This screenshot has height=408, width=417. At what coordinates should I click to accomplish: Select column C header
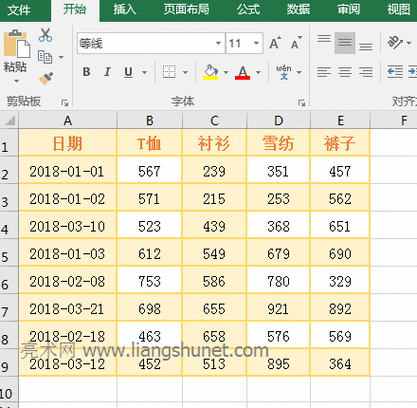click(x=214, y=120)
